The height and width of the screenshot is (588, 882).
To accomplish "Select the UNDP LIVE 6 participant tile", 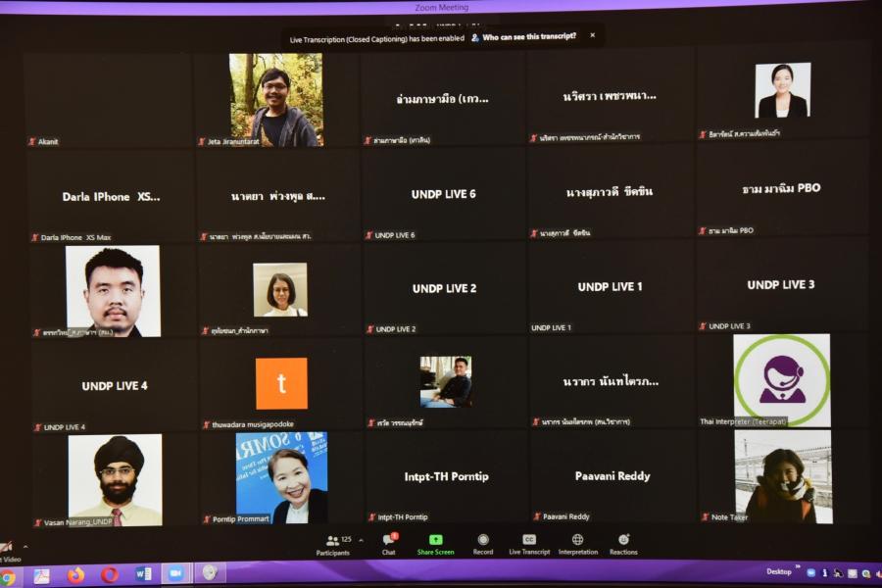I will pyautogui.click(x=443, y=195).
